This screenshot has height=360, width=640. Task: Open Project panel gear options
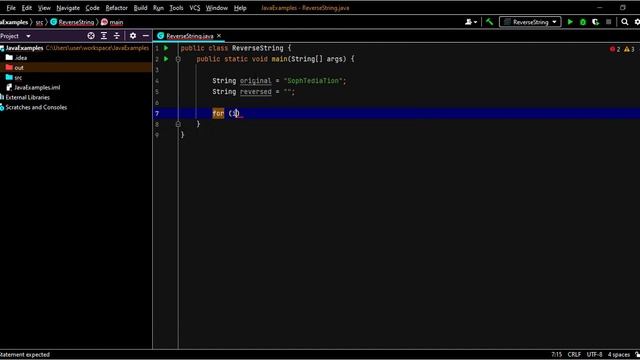pyautogui.click(x=133, y=36)
